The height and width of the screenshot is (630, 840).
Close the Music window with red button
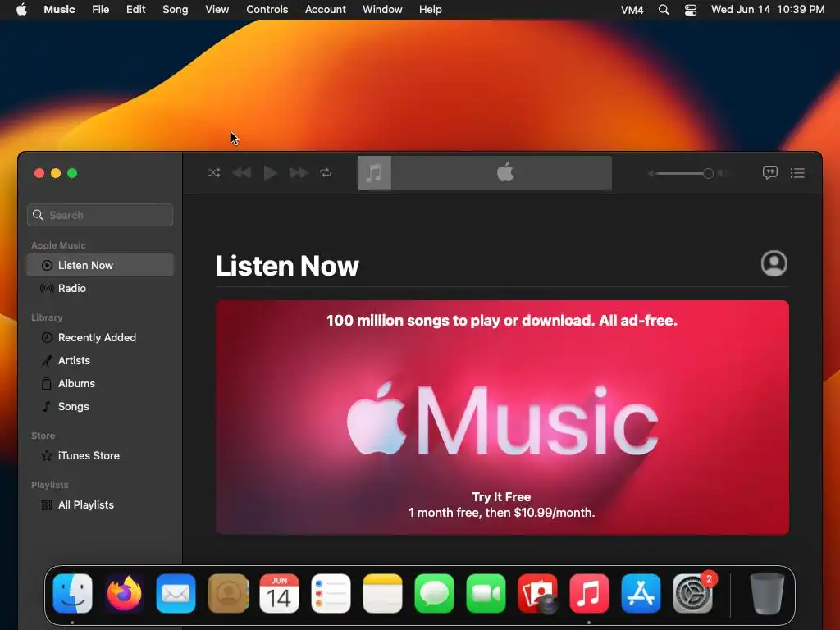pyautogui.click(x=39, y=173)
